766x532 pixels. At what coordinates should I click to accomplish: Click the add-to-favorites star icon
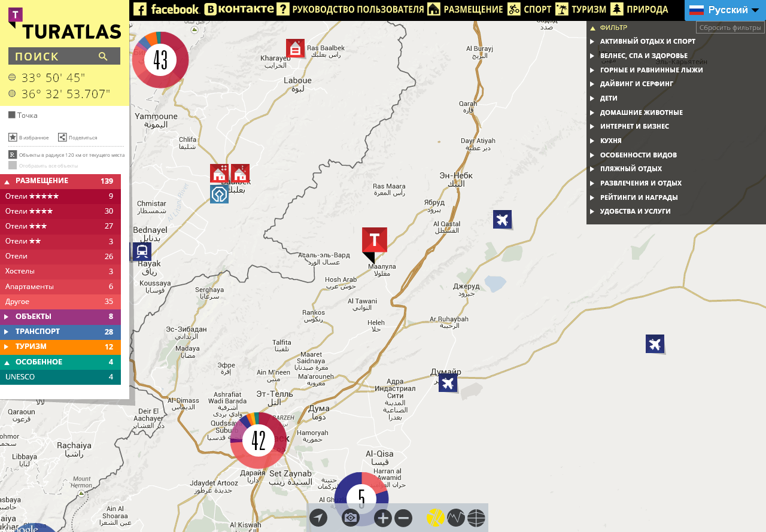[13, 137]
